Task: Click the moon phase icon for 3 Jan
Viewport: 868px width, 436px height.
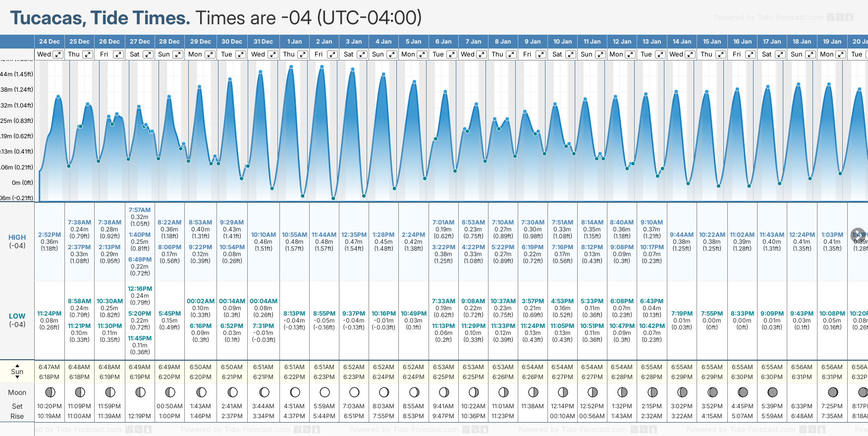Action: click(354, 392)
